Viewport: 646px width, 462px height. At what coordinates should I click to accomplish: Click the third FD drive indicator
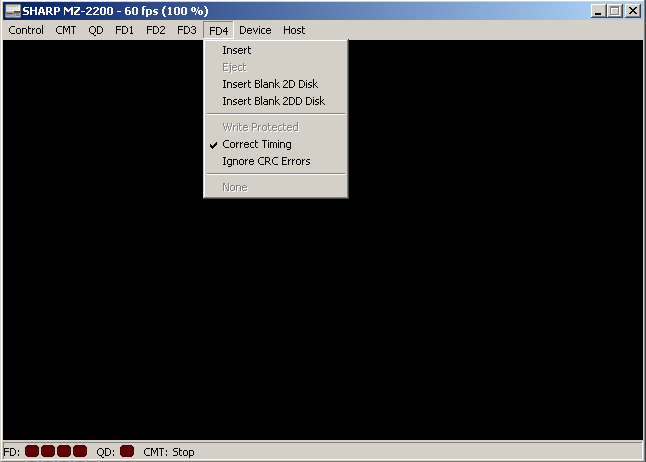tap(64, 451)
